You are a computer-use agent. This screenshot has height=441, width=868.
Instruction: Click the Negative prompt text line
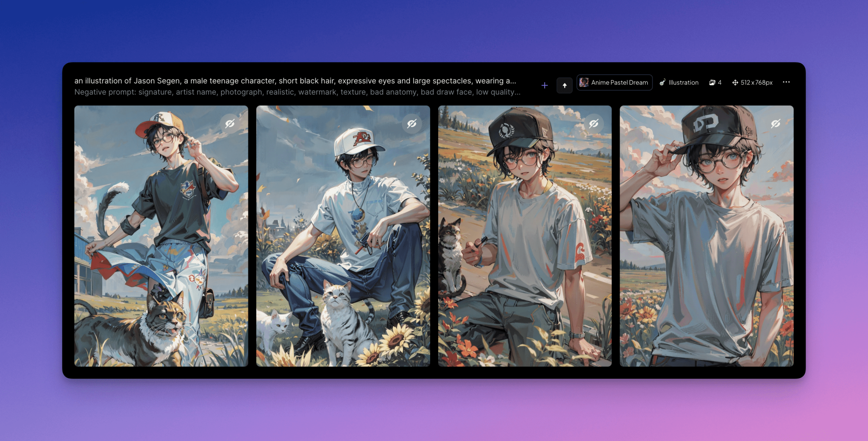point(297,92)
